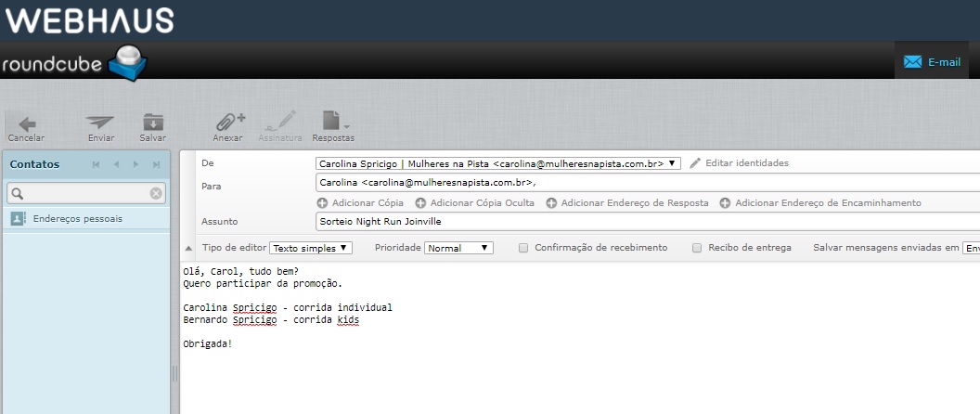
Task: Click Adicionar Cópia link
Action: (x=360, y=202)
